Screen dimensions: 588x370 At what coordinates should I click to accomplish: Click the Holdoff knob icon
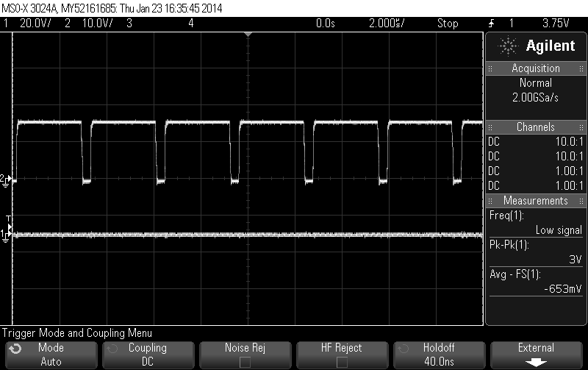(x=403, y=349)
